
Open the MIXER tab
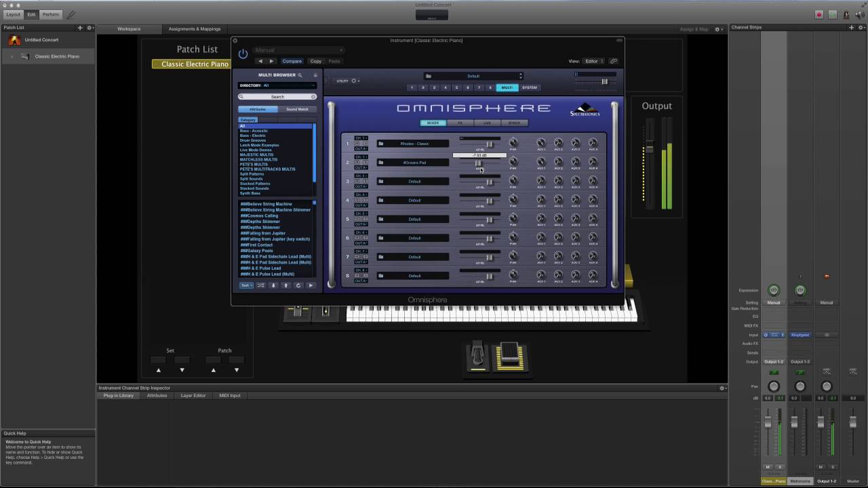[433, 123]
